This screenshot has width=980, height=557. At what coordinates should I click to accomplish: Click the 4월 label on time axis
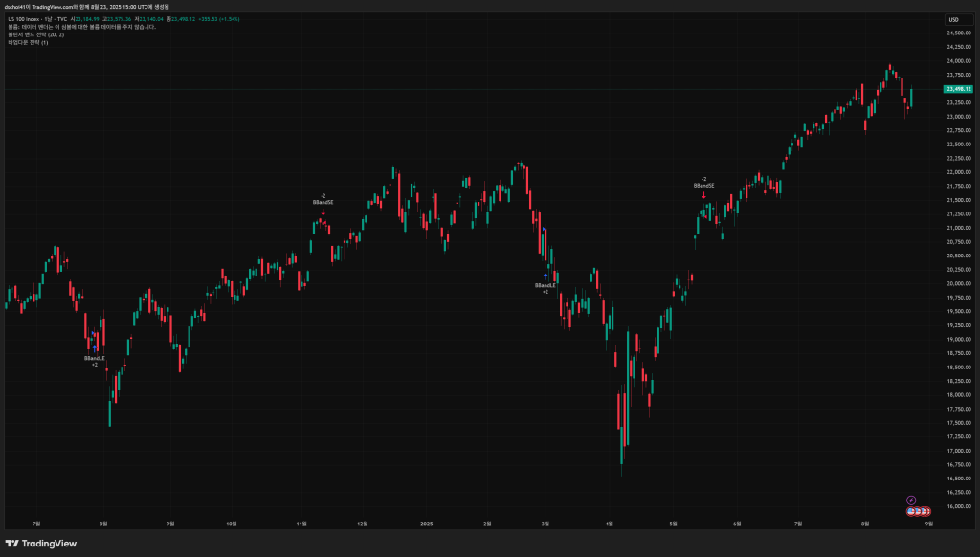coord(610,524)
